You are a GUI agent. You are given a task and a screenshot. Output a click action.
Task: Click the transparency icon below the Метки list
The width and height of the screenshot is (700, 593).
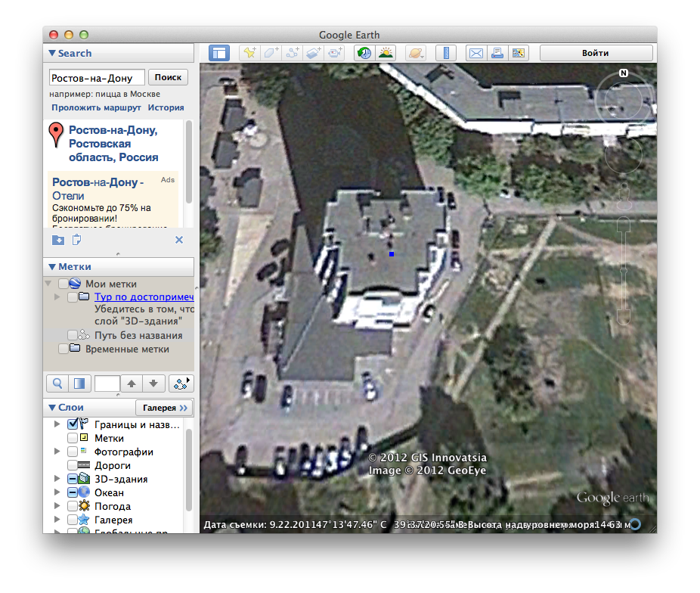click(80, 383)
